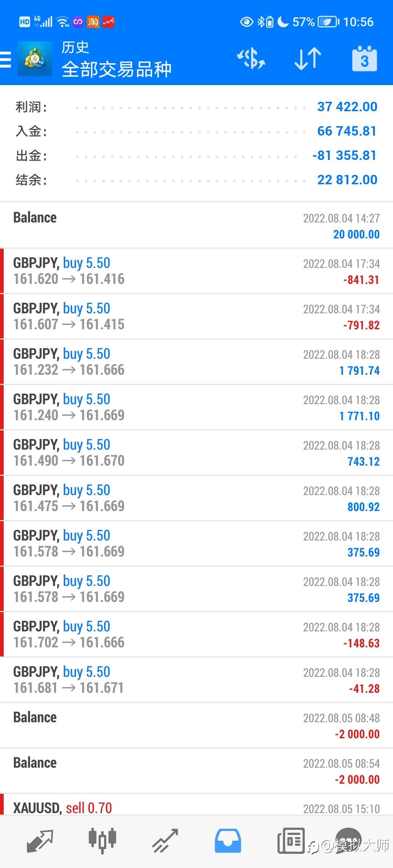Open Balance withdrawal dated 2022.08.05 08:48

pyautogui.click(x=196, y=725)
